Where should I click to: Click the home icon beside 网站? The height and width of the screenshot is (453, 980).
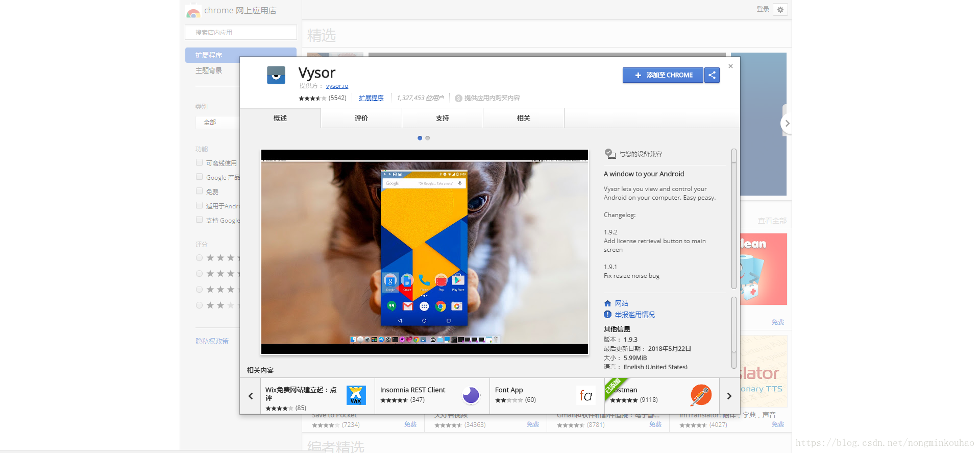coord(607,303)
